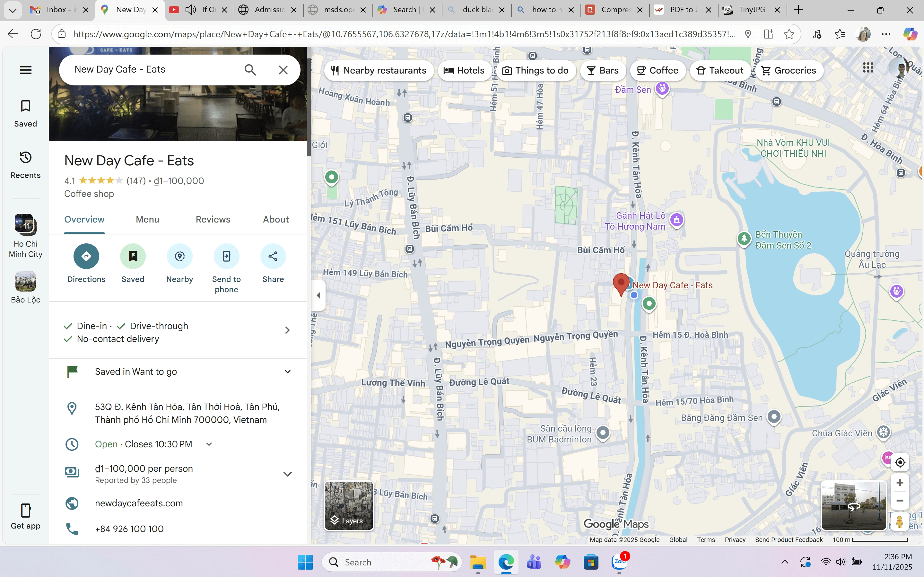The width and height of the screenshot is (924, 577).
Task: Expand the price per person details
Action: pos(287,474)
